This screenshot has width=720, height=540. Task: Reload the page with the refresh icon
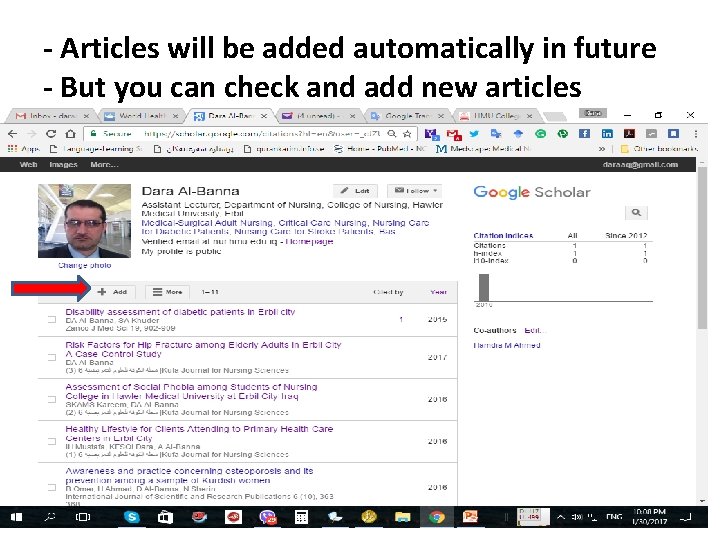(51, 134)
